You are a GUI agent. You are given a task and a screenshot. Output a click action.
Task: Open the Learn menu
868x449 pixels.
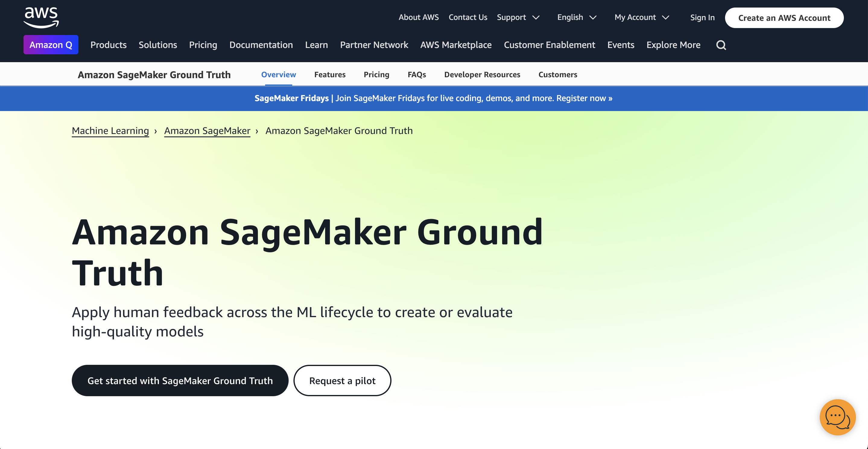click(x=316, y=45)
